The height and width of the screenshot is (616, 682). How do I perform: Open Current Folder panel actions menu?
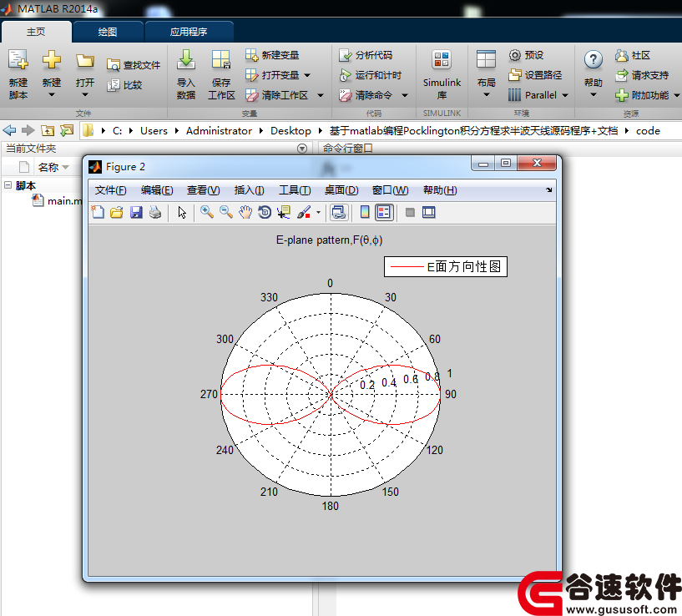coord(302,149)
